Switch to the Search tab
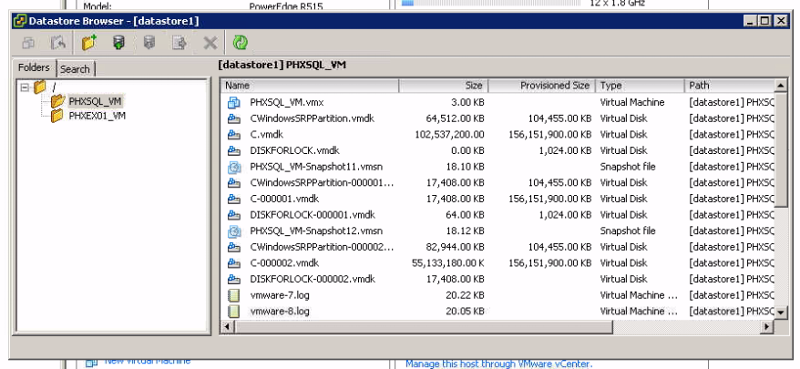This screenshot has height=369, width=800. (x=75, y=69)
